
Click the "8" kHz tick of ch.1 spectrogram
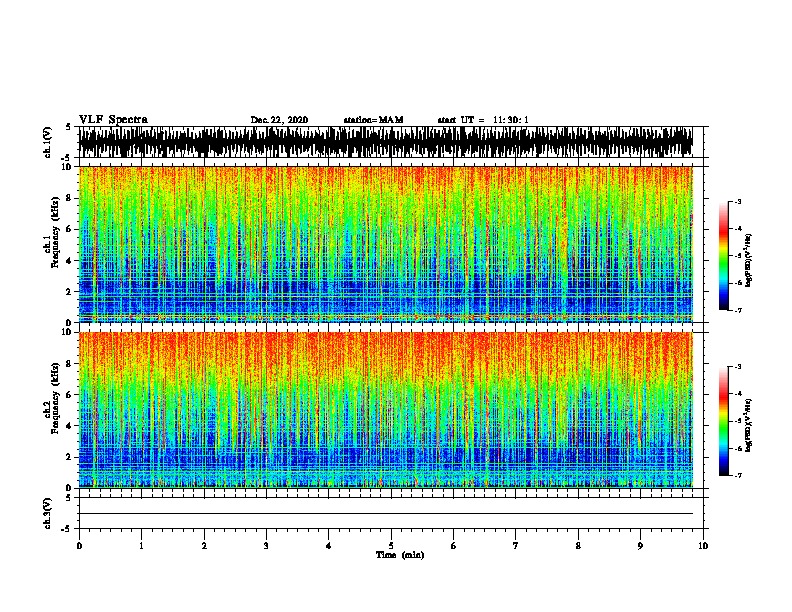tap(70, 198)
